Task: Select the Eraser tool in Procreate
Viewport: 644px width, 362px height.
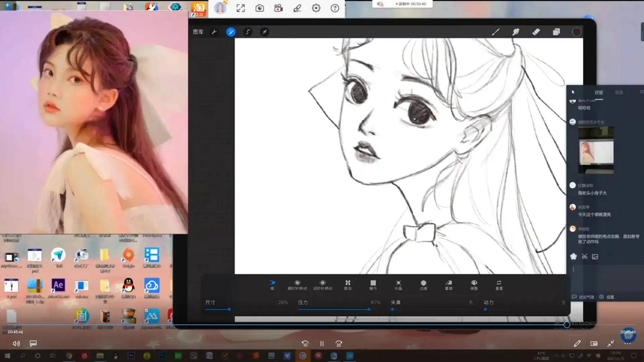Action: pos(536,32)
